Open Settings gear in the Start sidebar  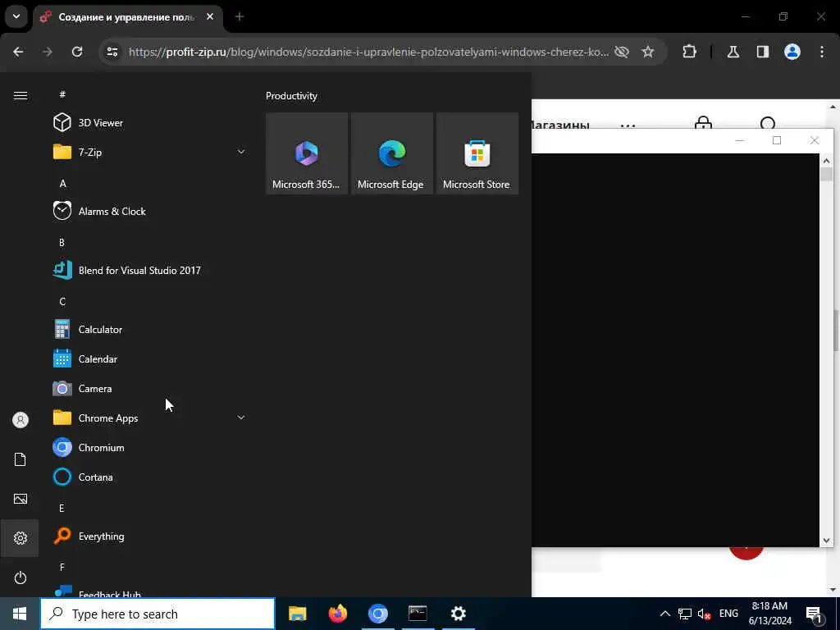(x=21, y=538)
